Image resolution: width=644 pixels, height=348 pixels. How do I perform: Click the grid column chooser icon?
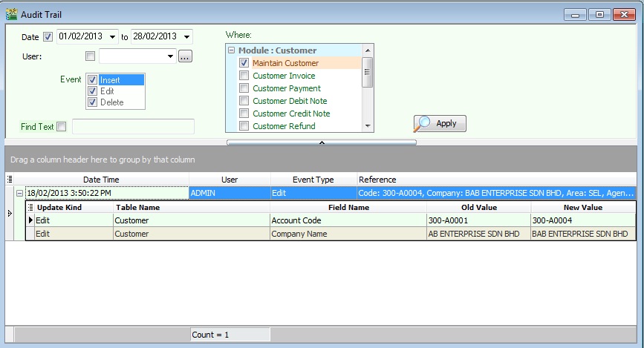coord(10,180)
